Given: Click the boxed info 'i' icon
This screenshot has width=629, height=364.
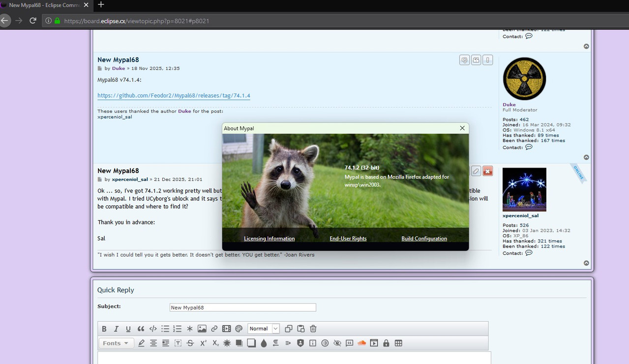Looking at the screenshot, I should pos(312,343).
